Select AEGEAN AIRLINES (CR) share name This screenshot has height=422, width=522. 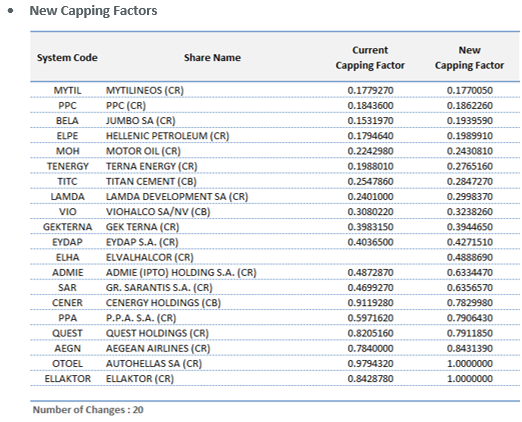click(158, 349)
